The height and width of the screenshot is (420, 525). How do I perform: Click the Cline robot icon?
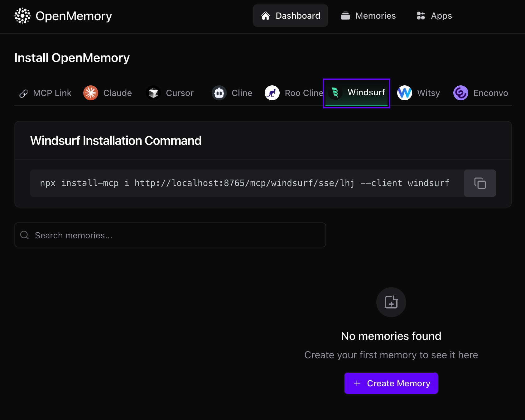coord(219,93)
